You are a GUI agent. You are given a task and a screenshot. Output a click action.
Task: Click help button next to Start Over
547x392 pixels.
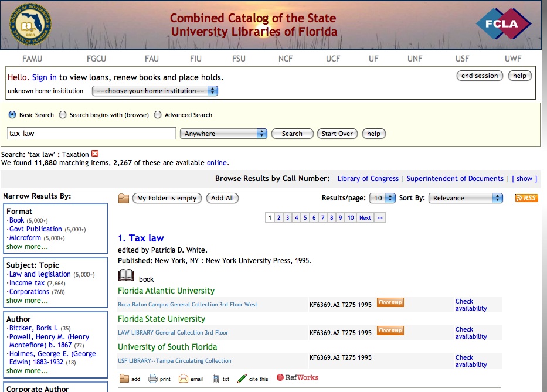(x=373, y=134)
